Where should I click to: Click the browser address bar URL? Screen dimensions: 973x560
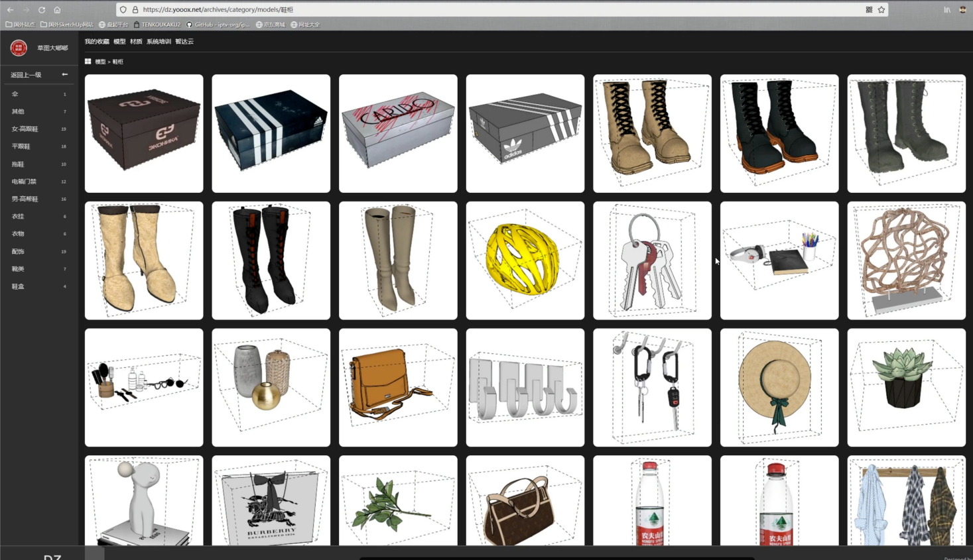(x=218, y=10)
